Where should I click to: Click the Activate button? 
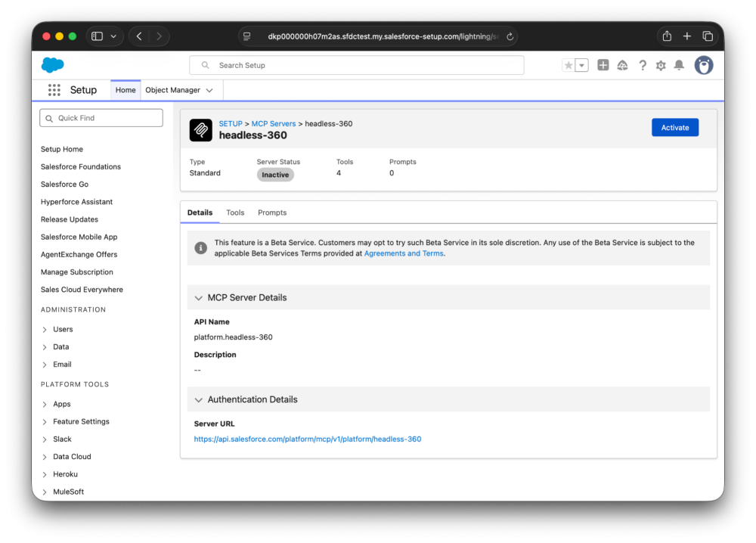[675, 128]
